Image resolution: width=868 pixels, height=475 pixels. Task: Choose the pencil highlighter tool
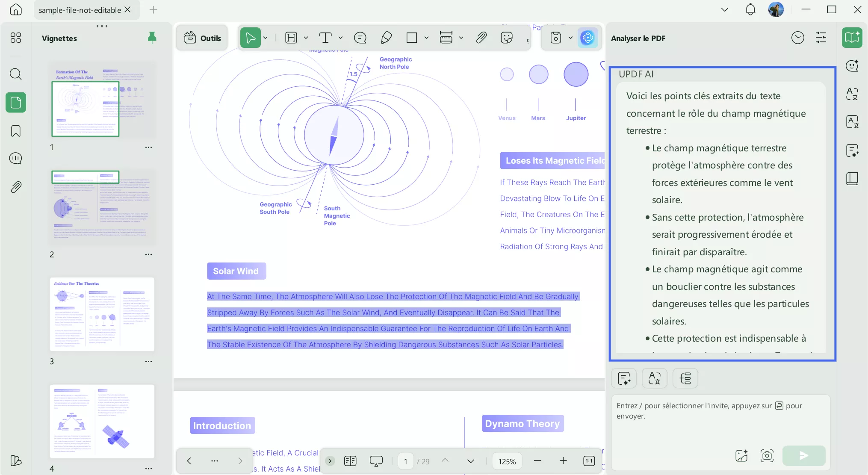(x=386, y=38)
